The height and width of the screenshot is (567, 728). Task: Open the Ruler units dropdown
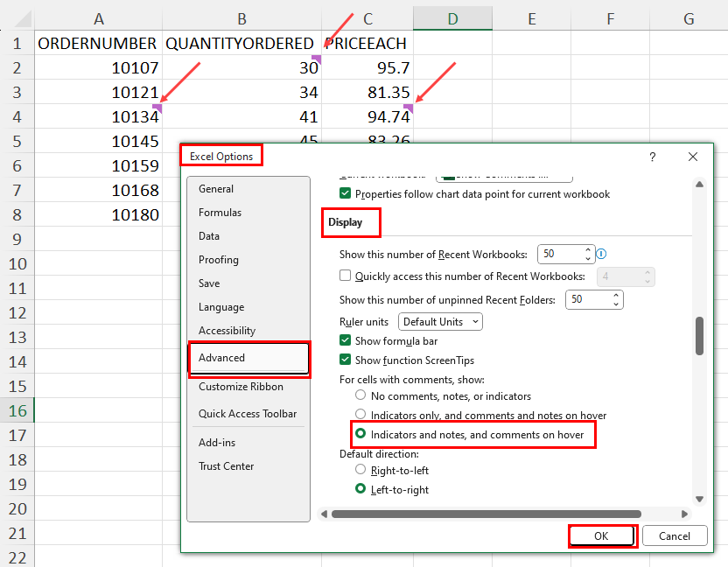coord(440,322)
